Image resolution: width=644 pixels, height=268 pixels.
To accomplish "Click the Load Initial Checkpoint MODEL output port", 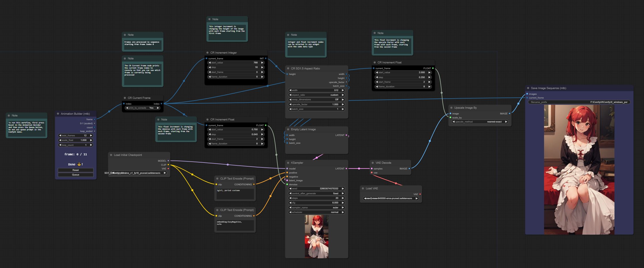I will [168, 161].
